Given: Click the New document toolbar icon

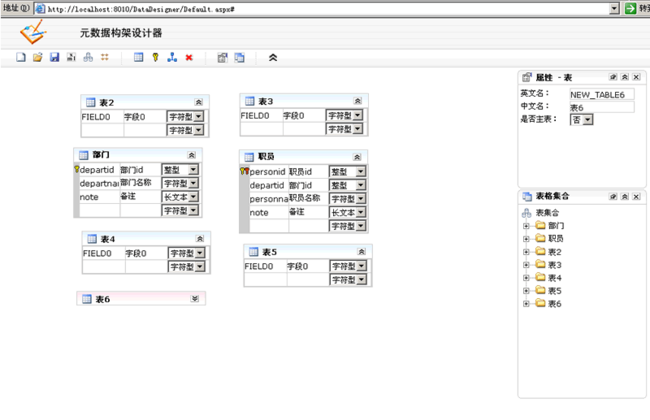Looking at the screenshot, I should (21, 57).
